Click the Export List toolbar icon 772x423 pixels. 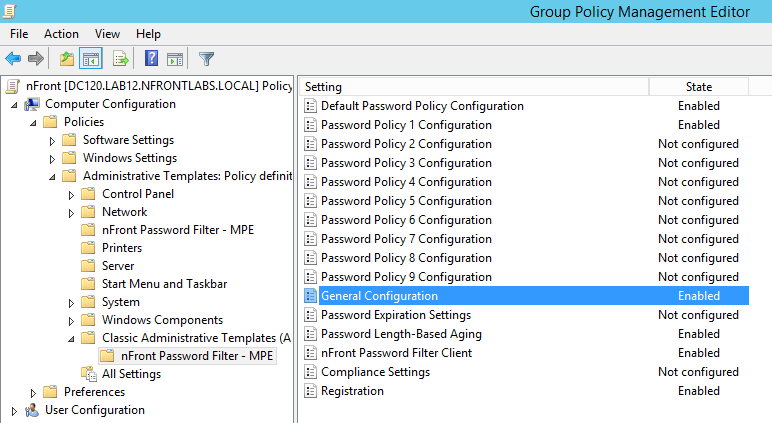click(121, 59)
